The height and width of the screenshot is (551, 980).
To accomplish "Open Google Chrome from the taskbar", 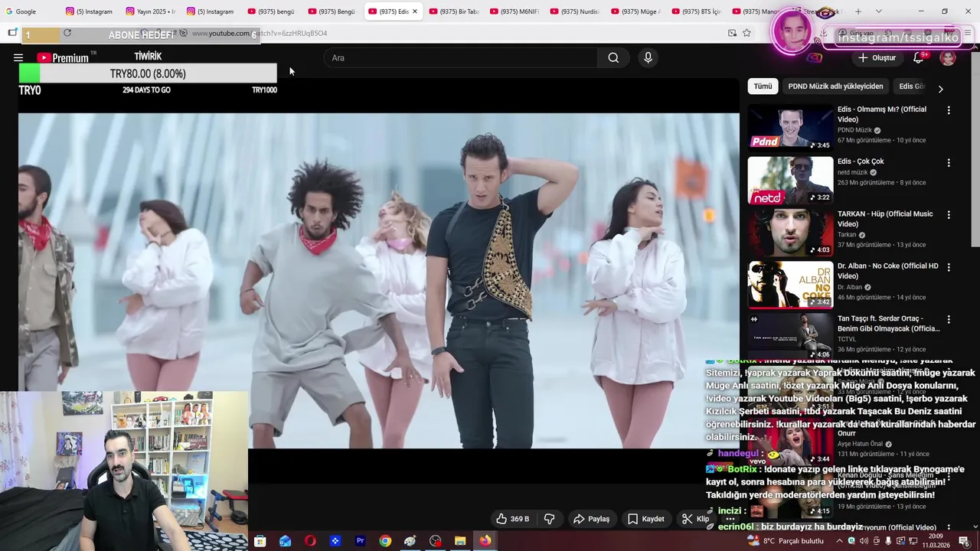I will 385,541.
